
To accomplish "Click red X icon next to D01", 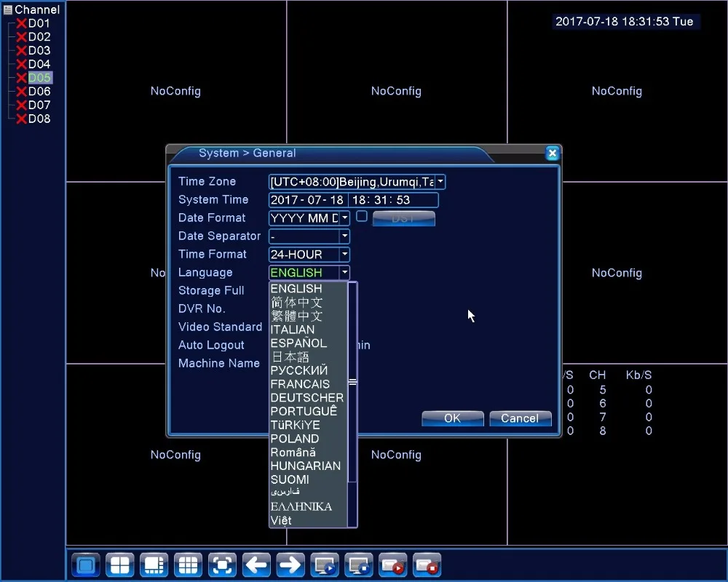I will (21, 23).
